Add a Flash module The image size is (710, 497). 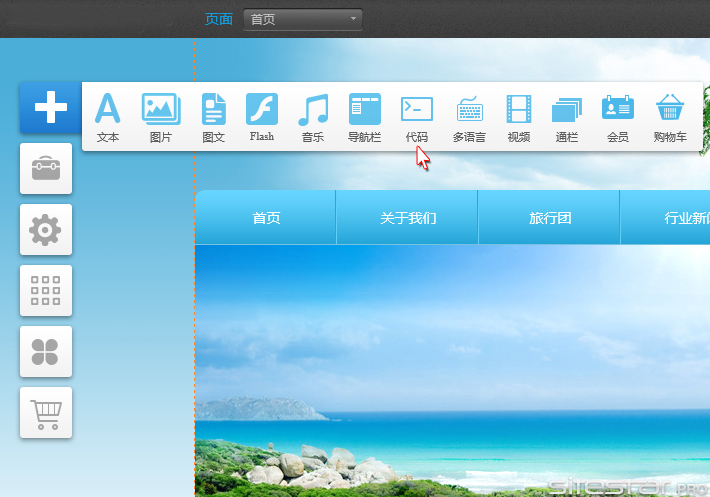(x=262, y=115)
